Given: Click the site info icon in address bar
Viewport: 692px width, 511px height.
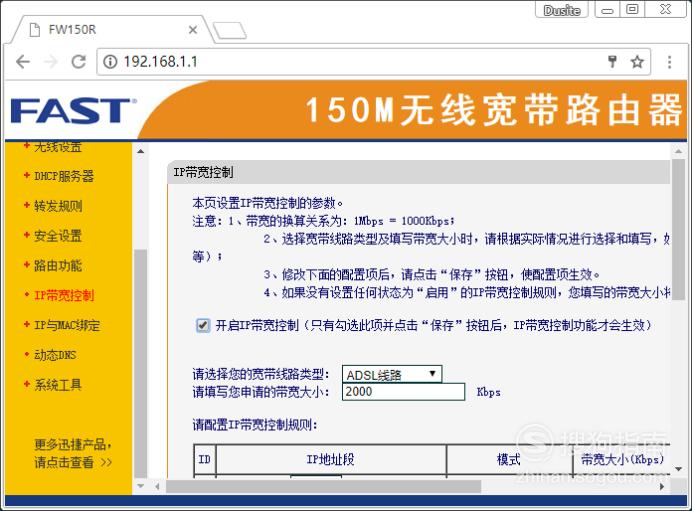Looking at the screenshot, I should (x=110, y=61).
